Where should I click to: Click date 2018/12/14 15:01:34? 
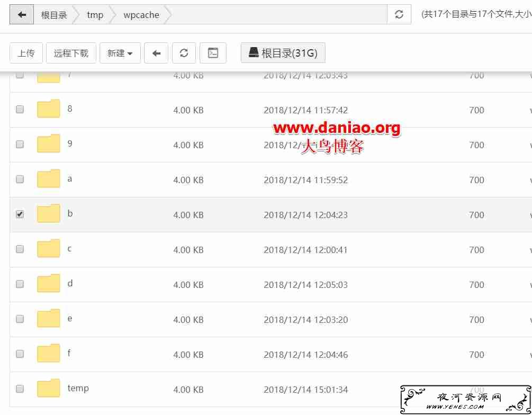pyautogui.click(x=305, y=390)
